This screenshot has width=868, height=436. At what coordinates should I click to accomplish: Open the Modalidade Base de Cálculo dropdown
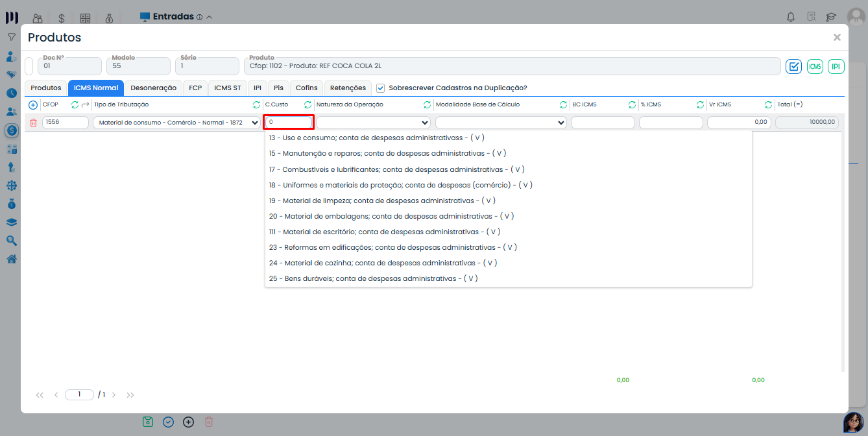[x=501, y=123]
